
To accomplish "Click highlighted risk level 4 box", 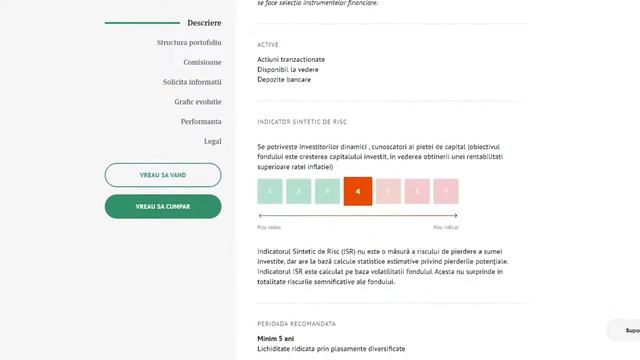I will [x=358, y=191].
